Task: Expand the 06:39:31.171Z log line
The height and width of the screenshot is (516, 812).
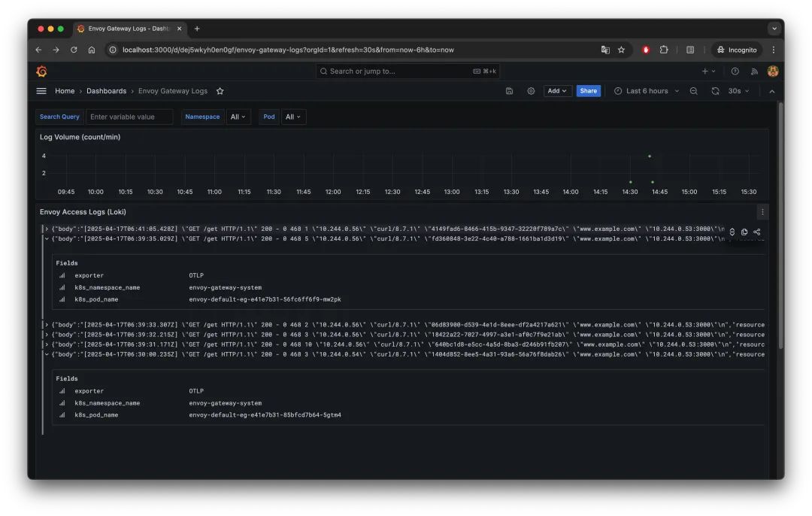Action: coord(47,345)
